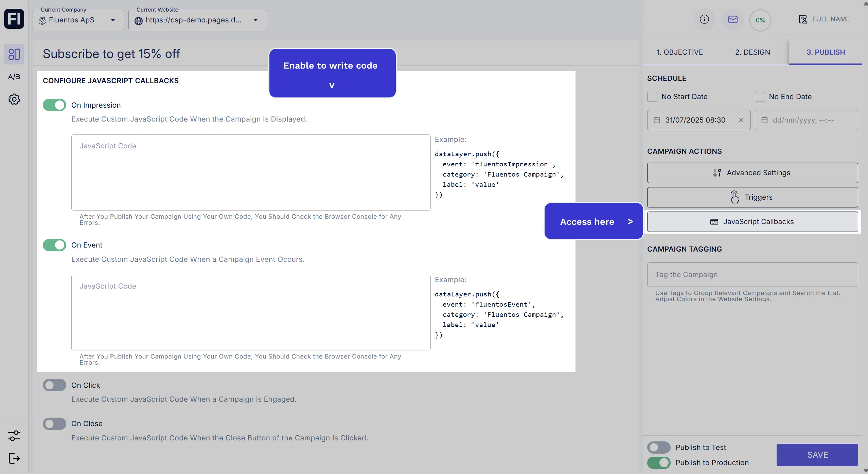
Task: Click the logout icon in sidebar
Action: (14, 458)
